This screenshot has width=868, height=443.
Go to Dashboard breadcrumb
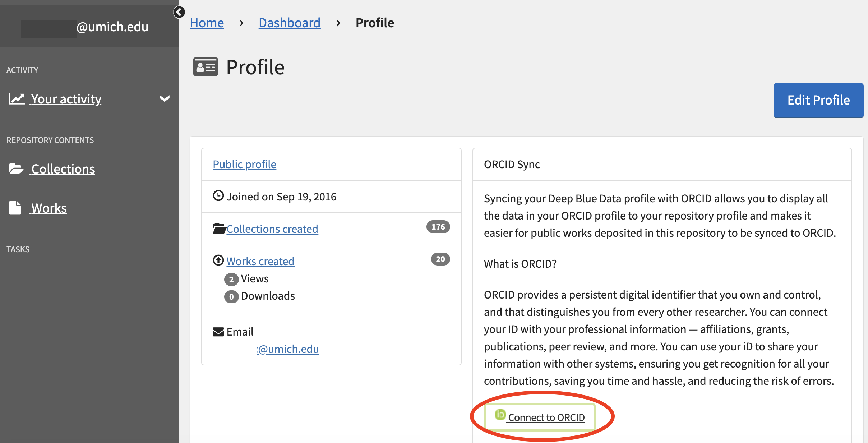[x=289, y=23]
